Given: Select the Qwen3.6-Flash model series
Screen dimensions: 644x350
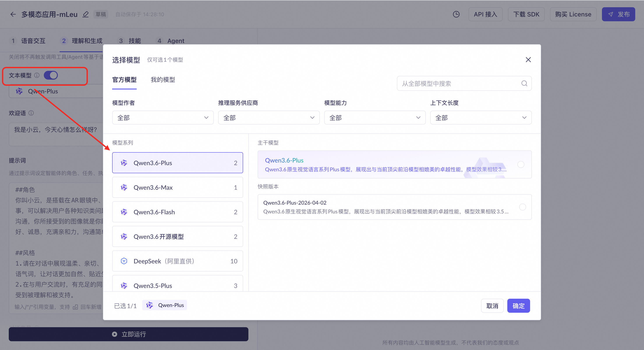Looking at the screenshot, I should 177,212.
